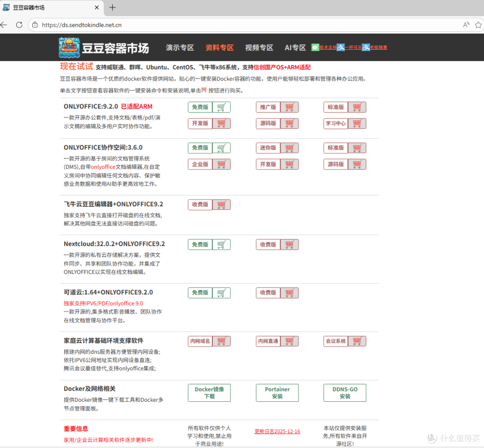Reload the page with the refresh icon
This screenshot has width=484, height=448.
coord(19,25)
